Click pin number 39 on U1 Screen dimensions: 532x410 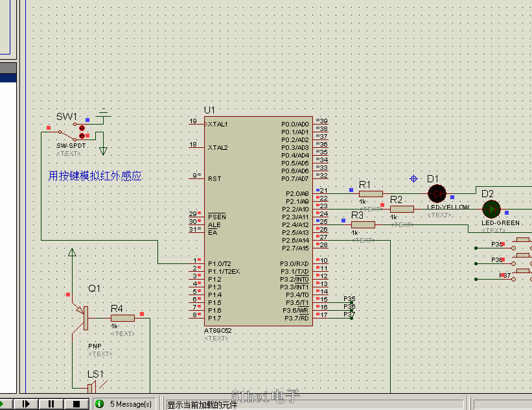[324, 121]
